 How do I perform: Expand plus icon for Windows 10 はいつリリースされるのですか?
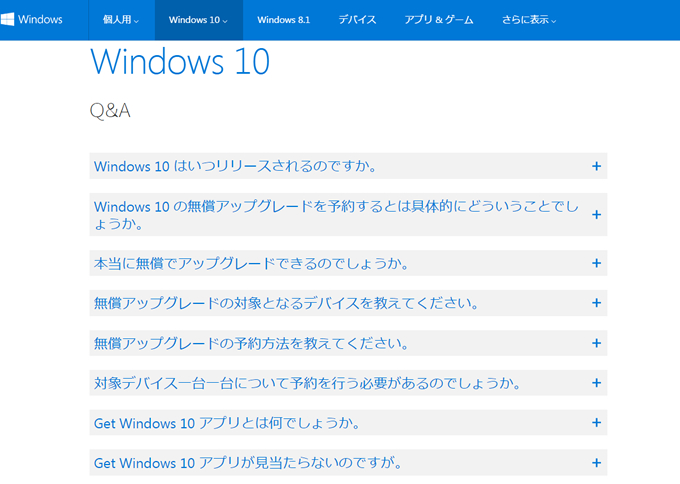pos(596,166)
